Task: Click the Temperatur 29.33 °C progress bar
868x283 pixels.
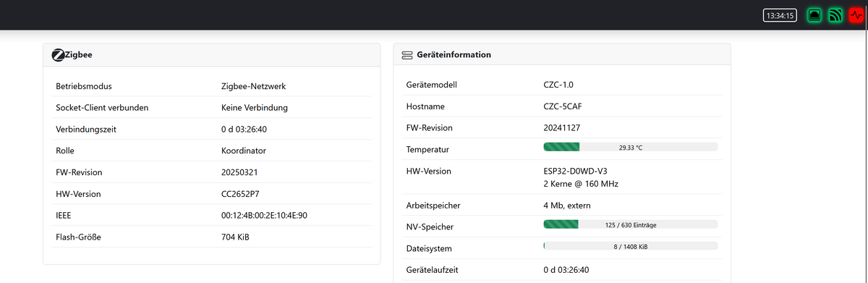Action: [630, 147]
